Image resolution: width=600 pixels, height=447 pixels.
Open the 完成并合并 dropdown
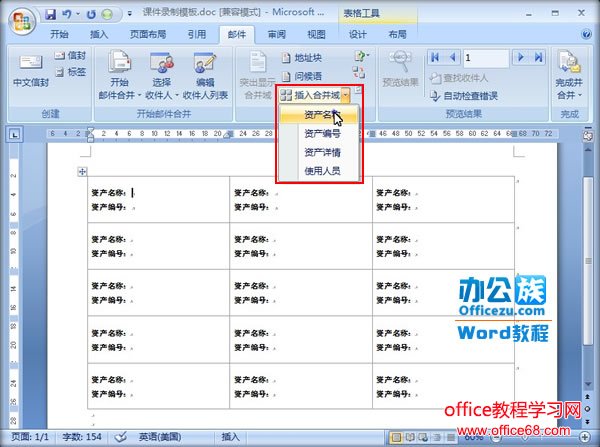[569, 76]
